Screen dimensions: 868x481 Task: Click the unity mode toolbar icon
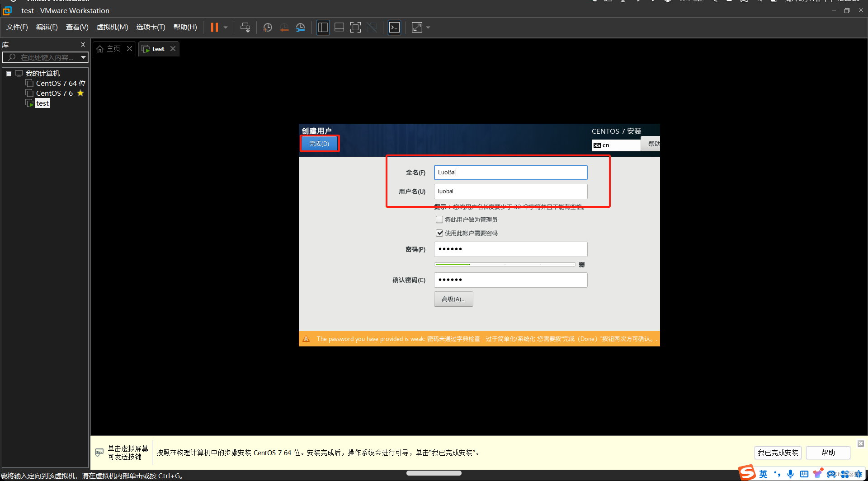tap(372, 28)
